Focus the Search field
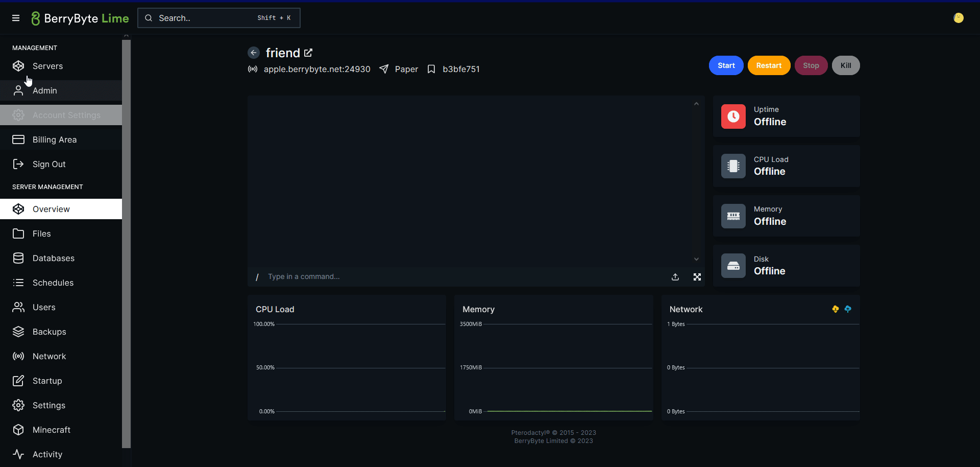980x467 pixels. (x=219, y=18)
